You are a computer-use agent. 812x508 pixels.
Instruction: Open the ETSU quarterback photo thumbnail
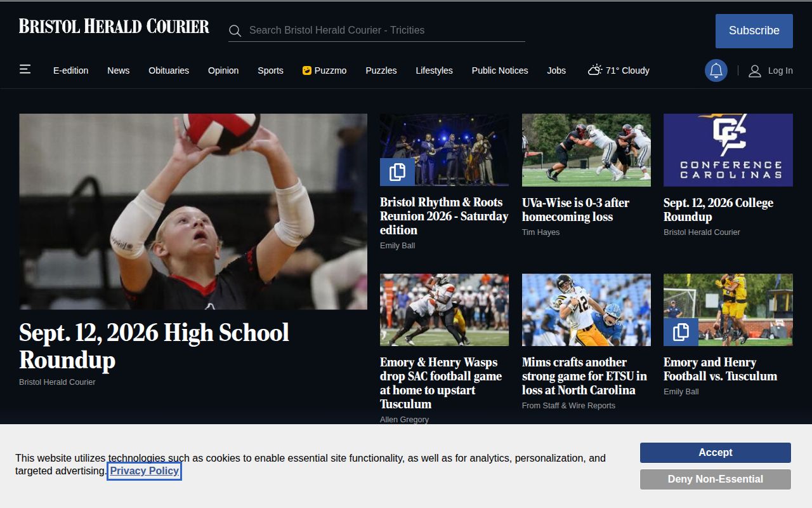(586, 310)
